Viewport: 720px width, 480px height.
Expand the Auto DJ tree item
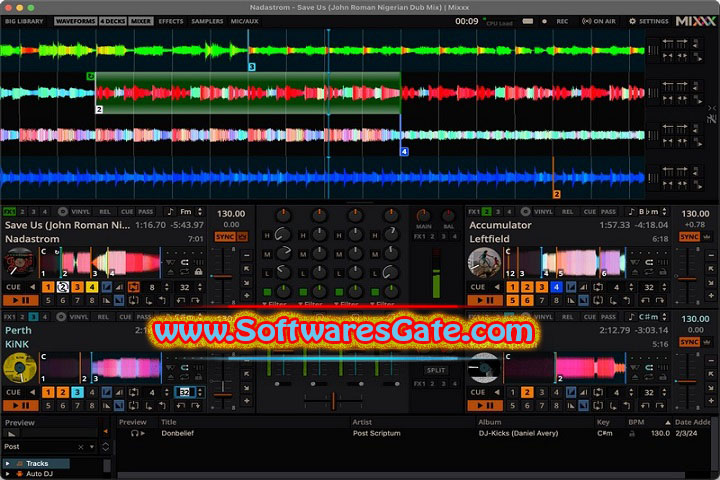[7, 474]
